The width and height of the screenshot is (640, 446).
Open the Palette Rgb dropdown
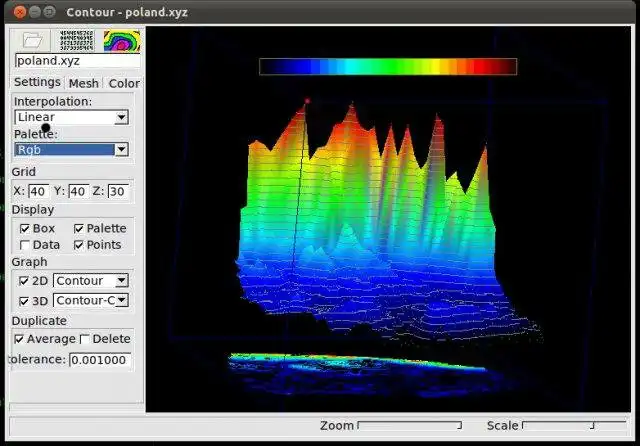tap(72, 150)
